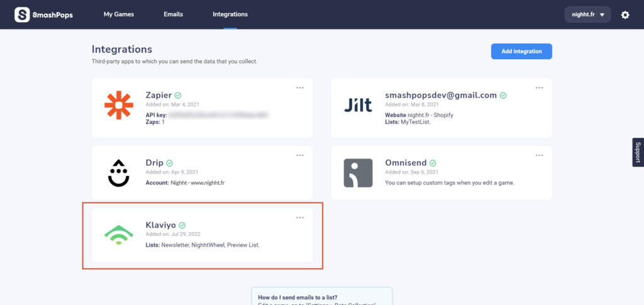Click the Omnisend custom tags description
Image resolution: width=644 pixels, height=305 pixels.
[x=450, y=182]
